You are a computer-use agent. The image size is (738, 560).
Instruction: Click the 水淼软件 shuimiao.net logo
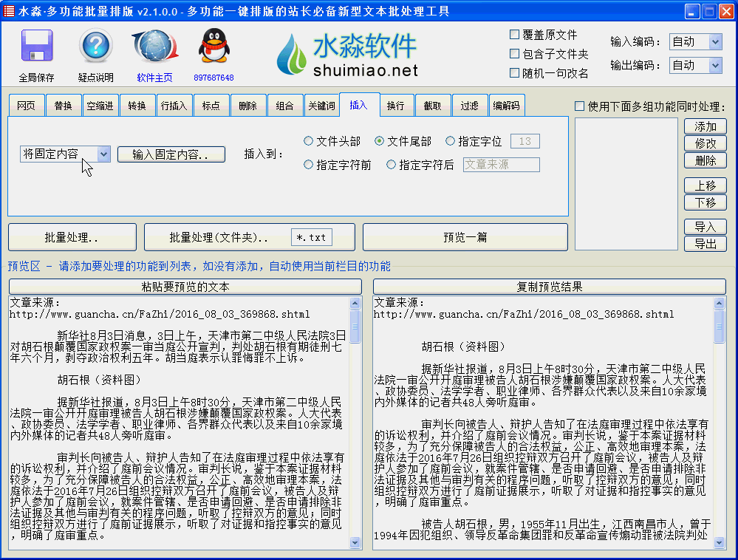point(347,55)
